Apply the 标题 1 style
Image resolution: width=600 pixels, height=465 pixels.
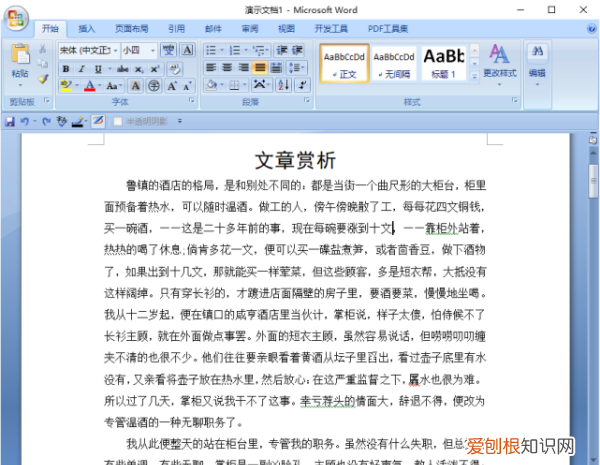point(443,63)
